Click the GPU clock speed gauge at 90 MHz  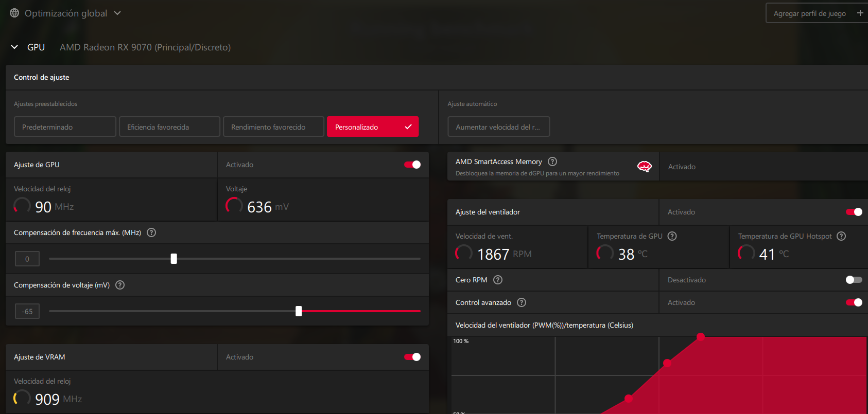coord(22,206)
